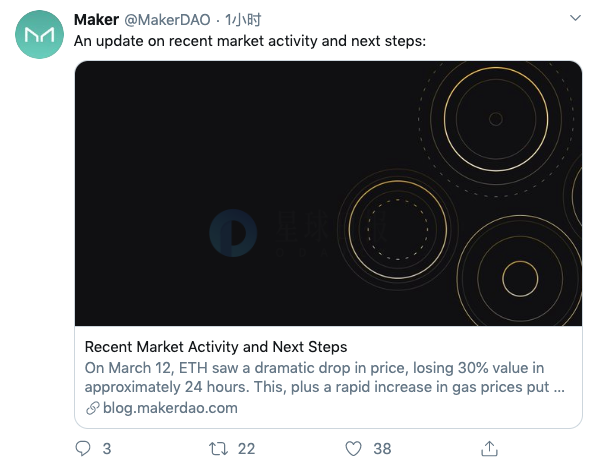Screen dimensions: 597x466
Task: Open the @MakerDAO handle link
Action: click(x=167, y=19)
